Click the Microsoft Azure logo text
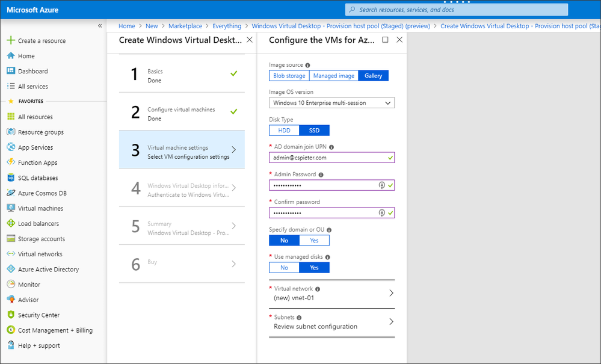This screenshot has width=601, height=364. pyautogui.click(x=32, y=10)
